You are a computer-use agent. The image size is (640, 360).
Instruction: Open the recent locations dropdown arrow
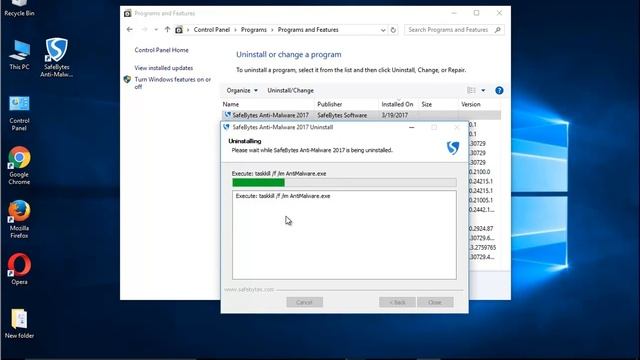click(x=156, y=30)
